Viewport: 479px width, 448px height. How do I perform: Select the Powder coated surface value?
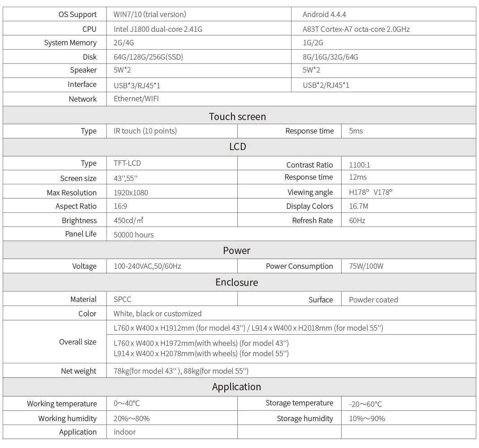[x=373, y=300]
